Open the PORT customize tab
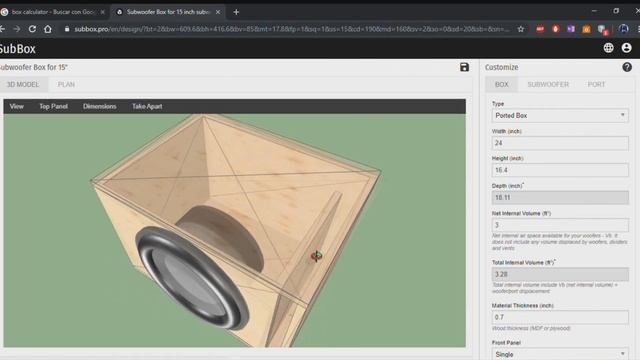The height and width of the screenshot is (360, 640). pos(596,84)
